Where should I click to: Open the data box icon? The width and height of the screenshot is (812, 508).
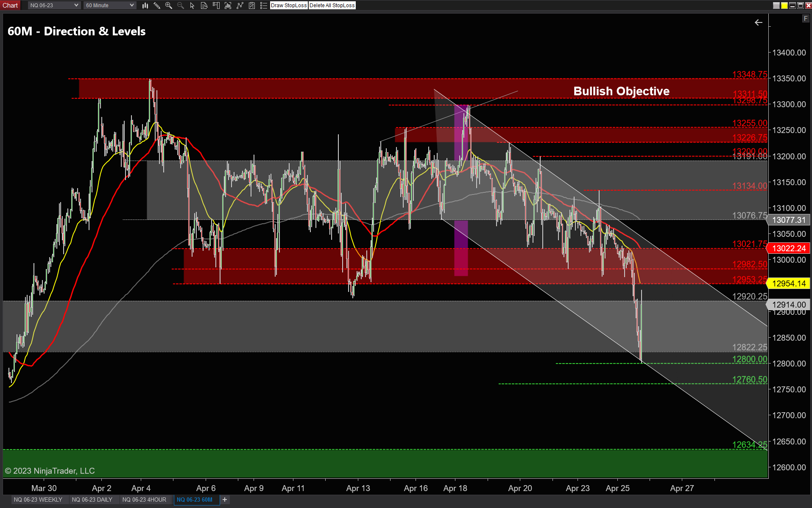204,6
